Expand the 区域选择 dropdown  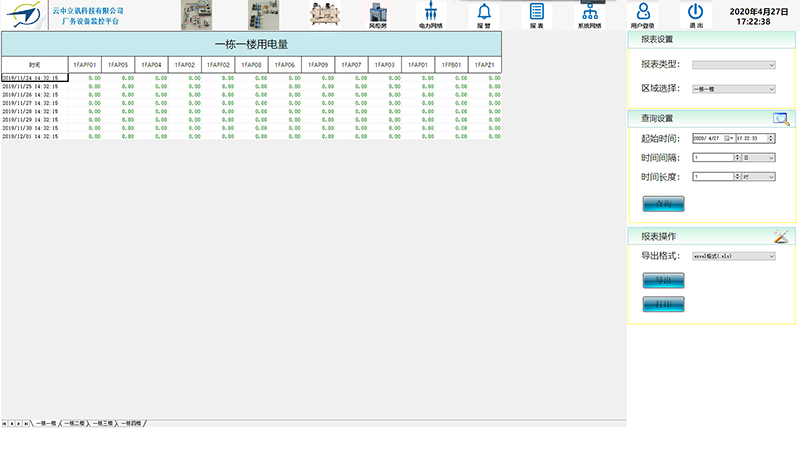pos(733,89)
